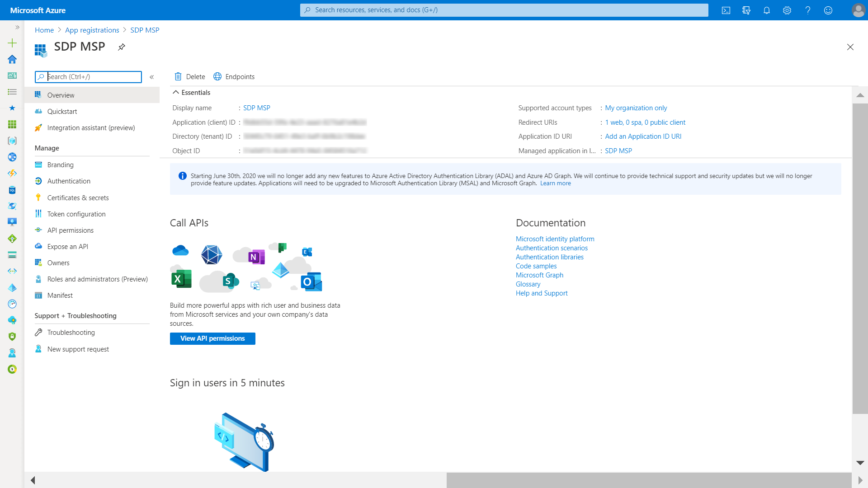
Task: Go to Authentication menu item
Action: (x=69, y=181)
